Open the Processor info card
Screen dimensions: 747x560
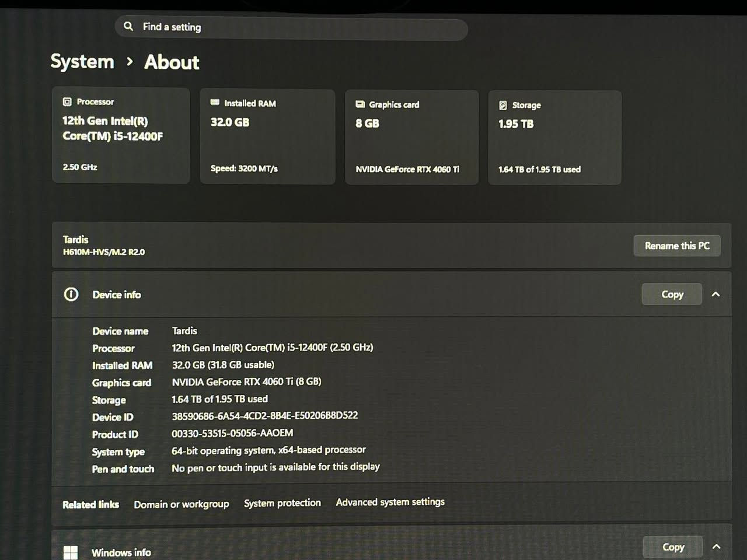121,135
